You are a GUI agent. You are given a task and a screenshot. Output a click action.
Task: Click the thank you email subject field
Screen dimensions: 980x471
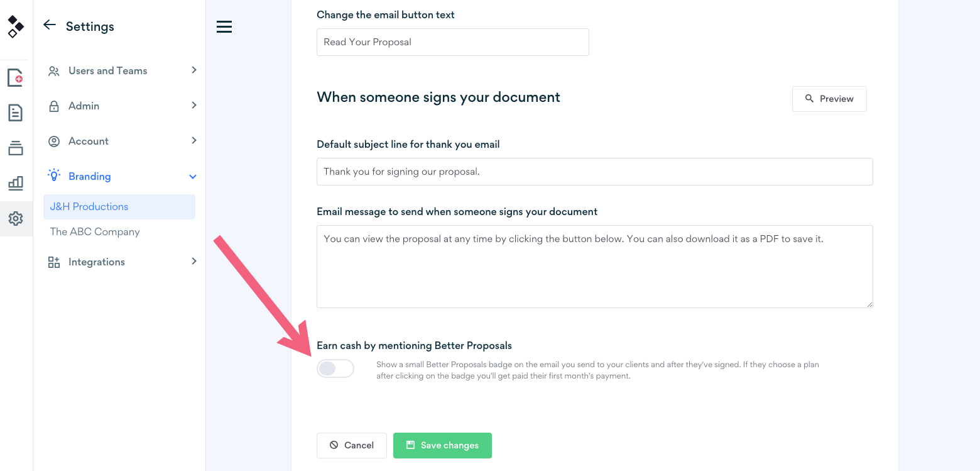[594, 172]
